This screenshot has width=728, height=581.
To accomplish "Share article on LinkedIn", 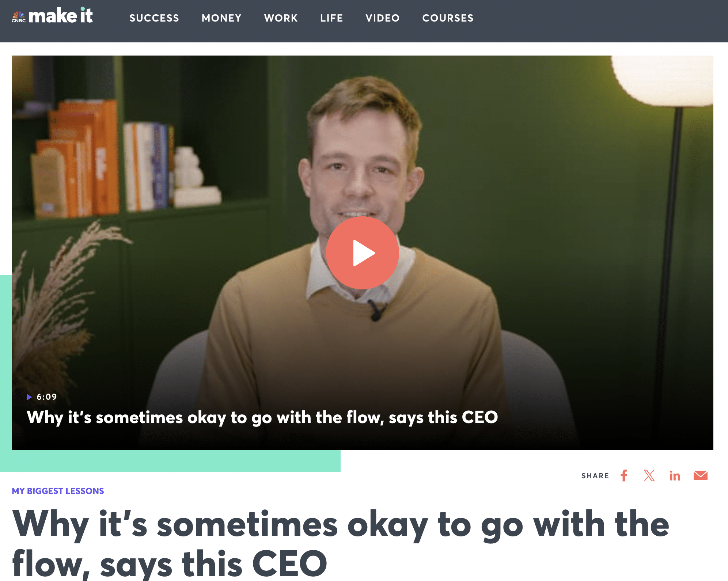I will (x=675, y=476).
